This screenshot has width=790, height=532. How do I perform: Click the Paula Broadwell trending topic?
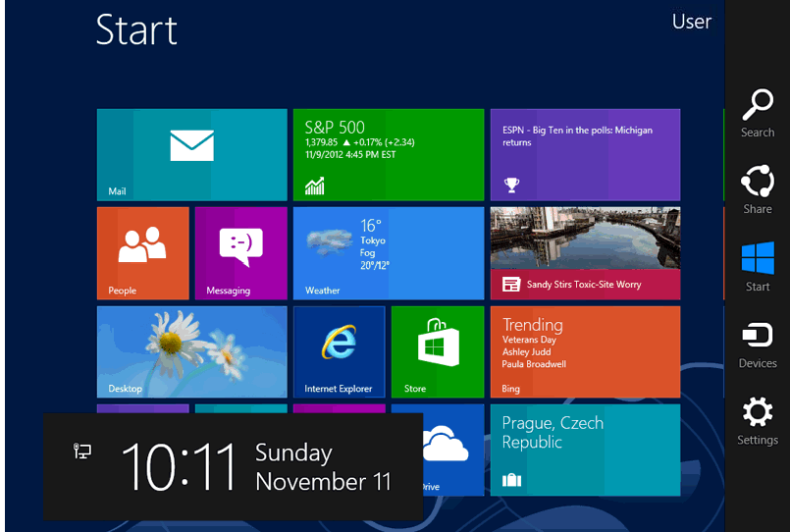[x=534, y=364]
